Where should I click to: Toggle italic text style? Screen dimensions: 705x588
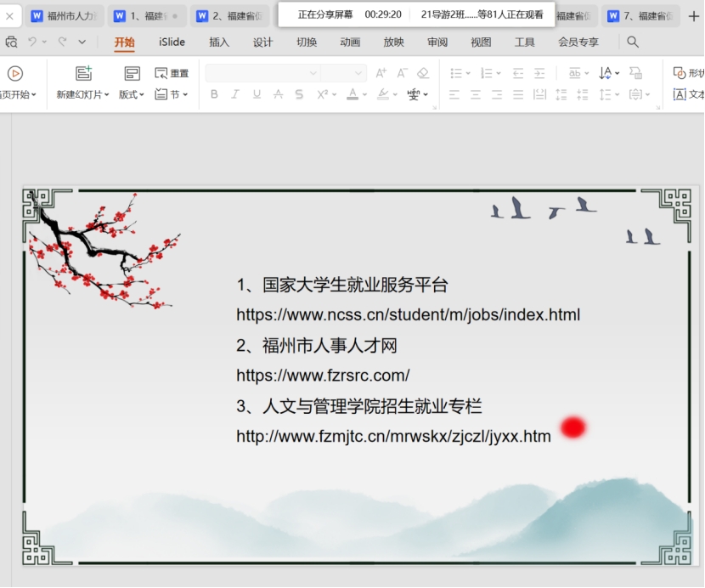coord(235,94)
